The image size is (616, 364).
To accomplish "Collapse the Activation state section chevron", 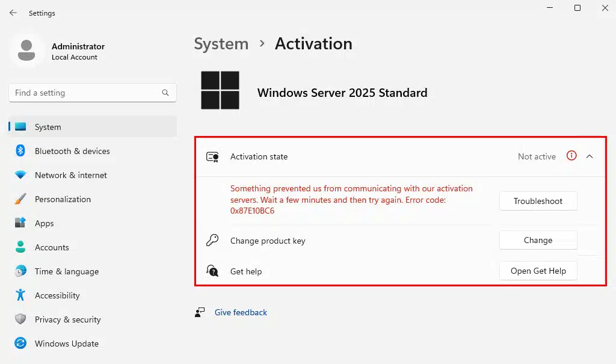I will (590, 156).
